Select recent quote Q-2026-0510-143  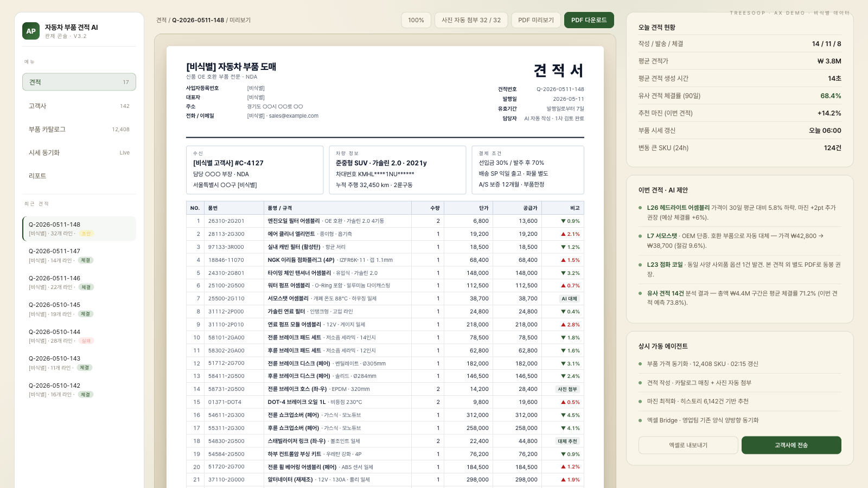(79, 363)
